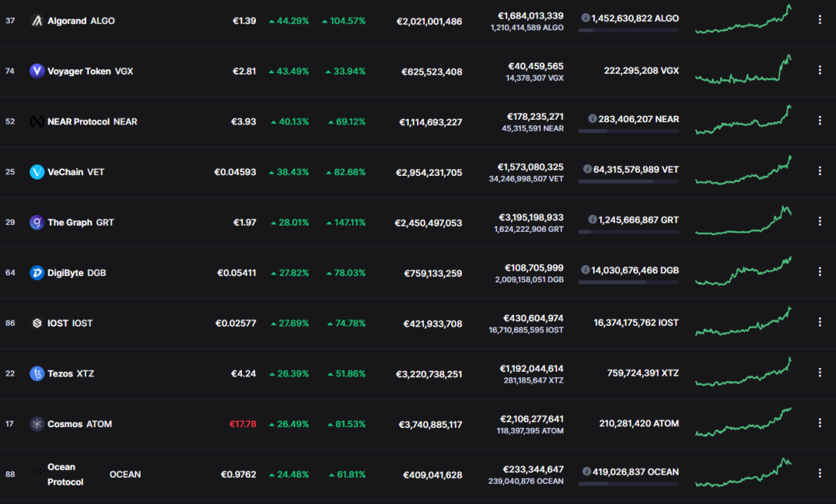Image resolution: width=836 pixels, height=504 pixels.
Task: Click the info icon beside VET circulating supply
Action: (x=588, y=169)
